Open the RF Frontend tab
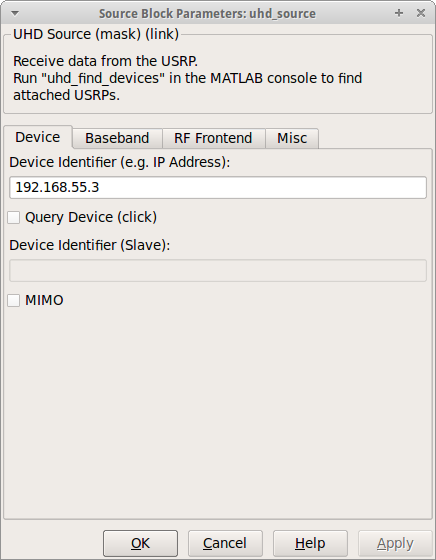 [213, 138]
